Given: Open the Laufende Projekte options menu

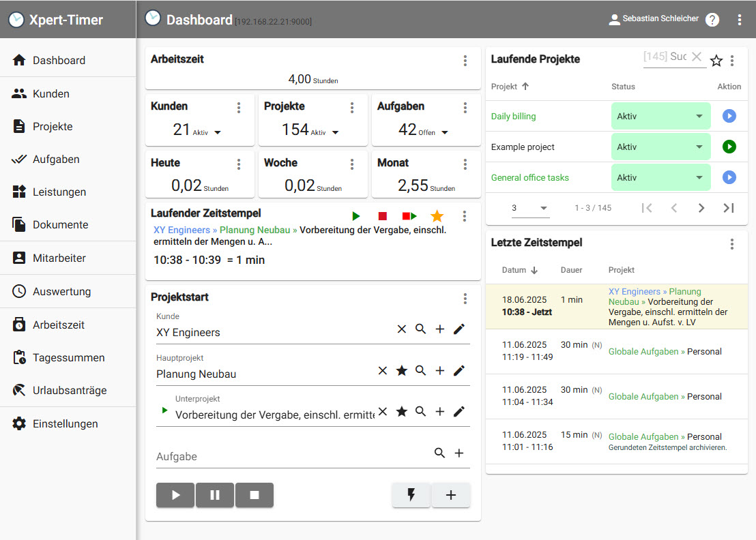Looking at the screenshot, I should pyautogui.click(x=732, y=61).
